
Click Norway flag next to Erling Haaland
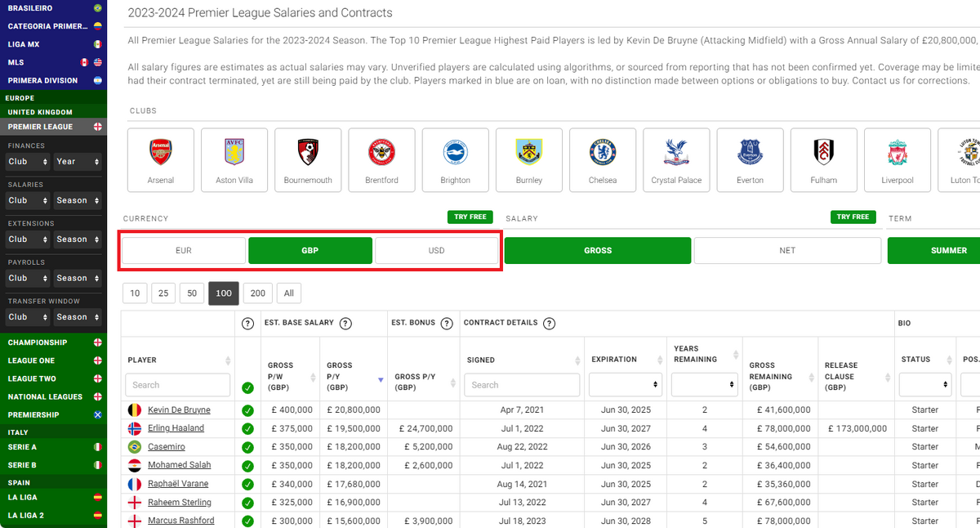135,428
